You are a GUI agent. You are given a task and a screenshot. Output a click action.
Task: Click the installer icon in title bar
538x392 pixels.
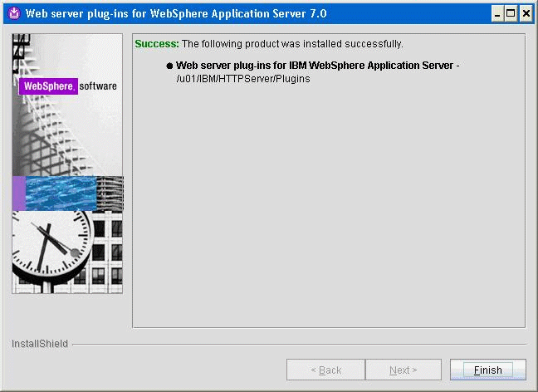tap(14, 13)
